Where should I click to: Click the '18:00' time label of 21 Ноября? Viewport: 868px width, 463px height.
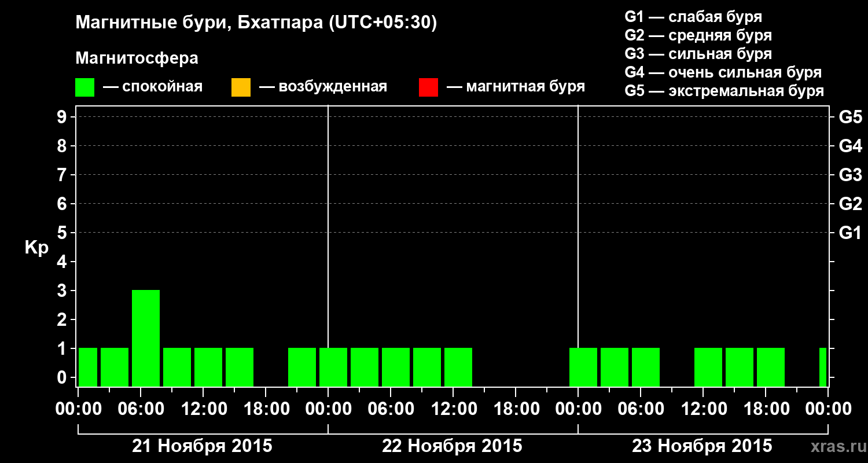pyautogui.click(x=266, y=409)
